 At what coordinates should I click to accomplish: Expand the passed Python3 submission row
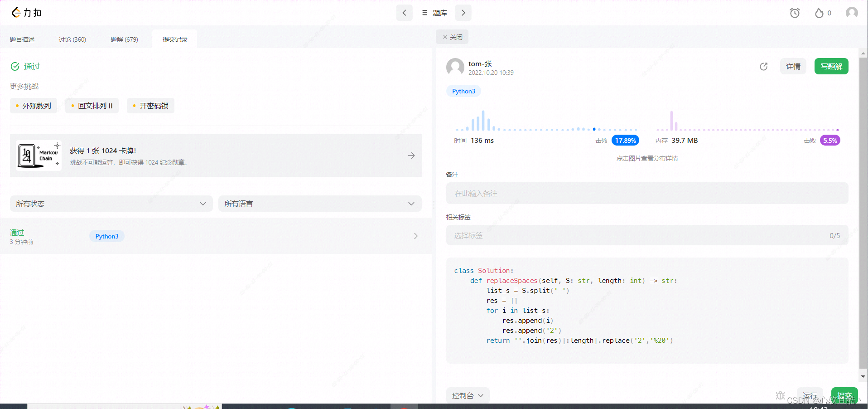[x=415, y=236]
